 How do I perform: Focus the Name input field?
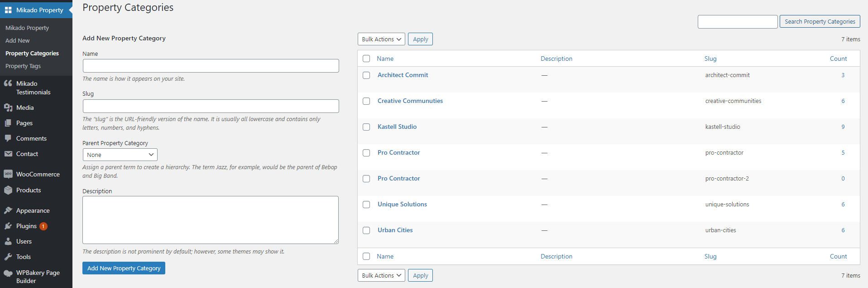211,66
